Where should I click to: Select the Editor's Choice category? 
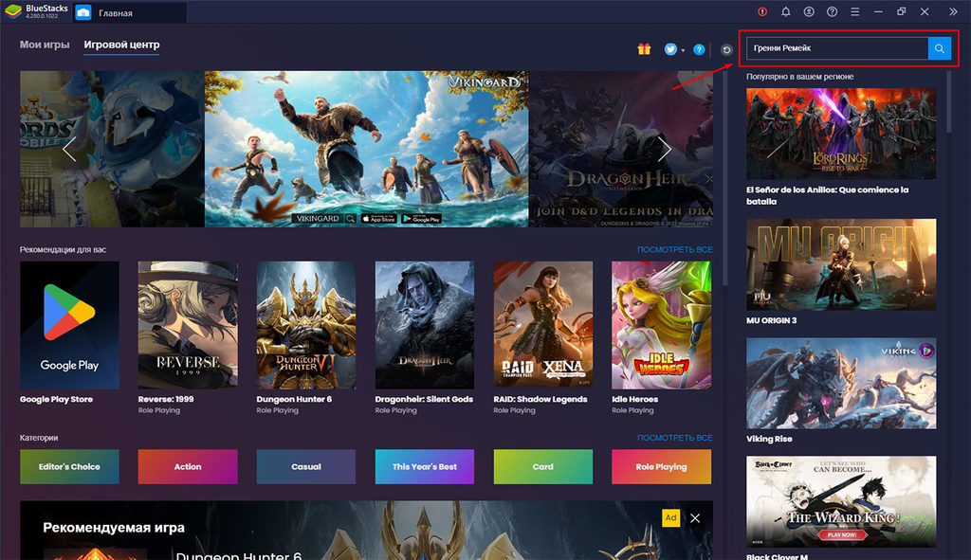click(69, 466)
